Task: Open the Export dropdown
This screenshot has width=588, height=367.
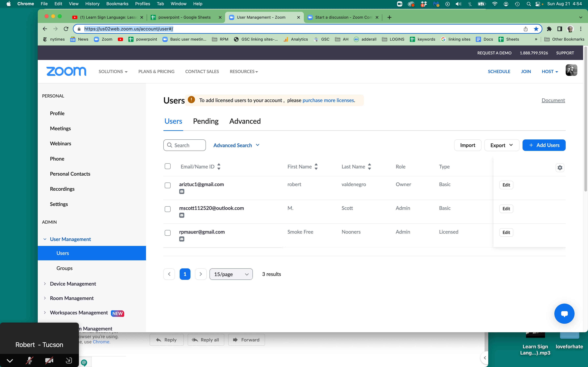Action: click(x=501, y=145)
